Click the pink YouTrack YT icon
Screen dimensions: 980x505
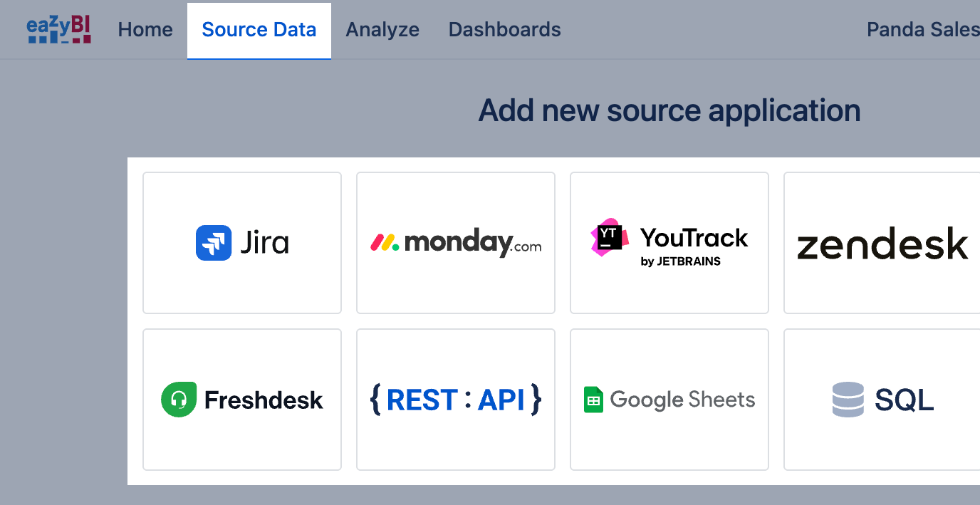coord(610,238)
